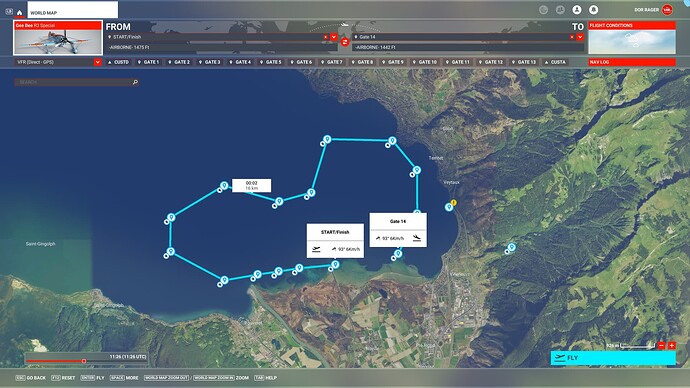This screenshot has height=388, width=690.
Task: Open the profile icon in top bar
Action: pyautogui.click(x=576, y=10)
